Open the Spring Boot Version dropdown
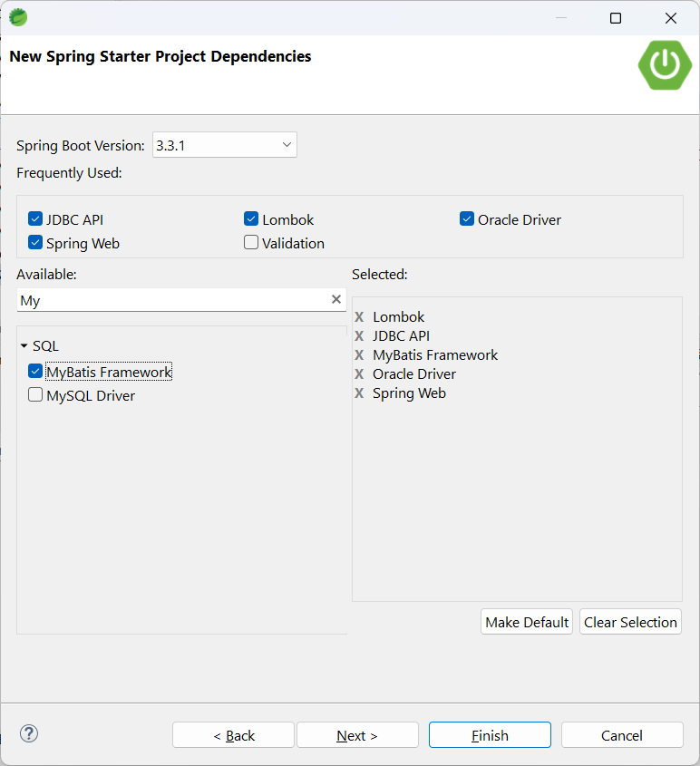 pyautogui.click(x=225, y=145)
